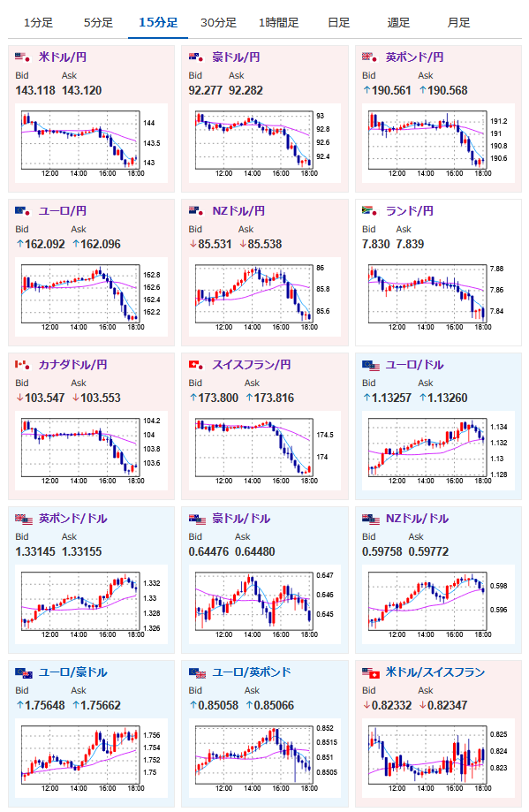
Task: Select the 5分足 timeframe tab
Action: pos(98,23)
